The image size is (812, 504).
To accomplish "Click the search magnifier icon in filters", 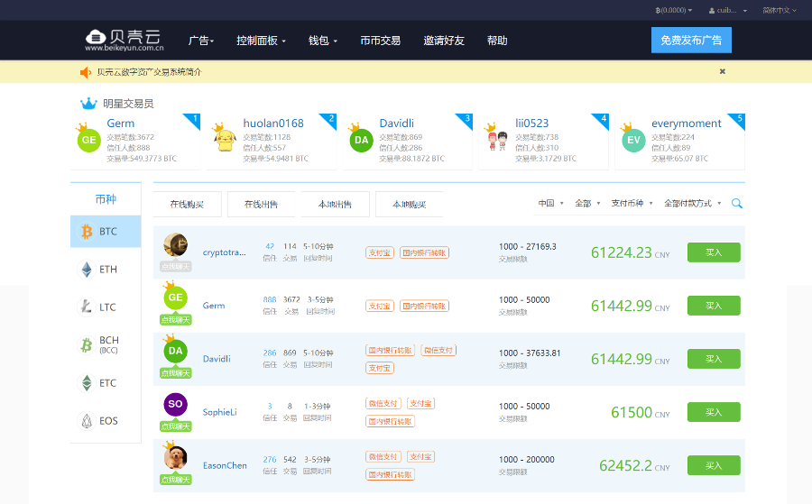I will (x=737, y=204).
